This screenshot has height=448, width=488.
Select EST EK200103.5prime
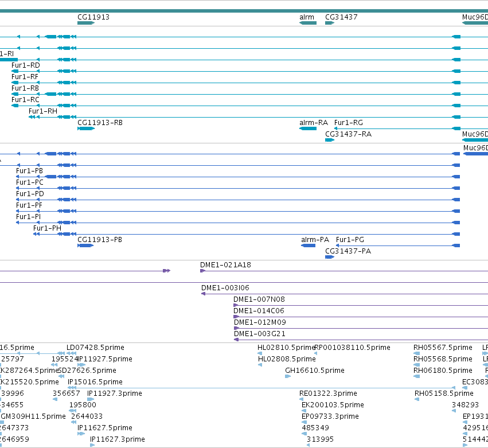pyautogui.click(x=333, y=406)
